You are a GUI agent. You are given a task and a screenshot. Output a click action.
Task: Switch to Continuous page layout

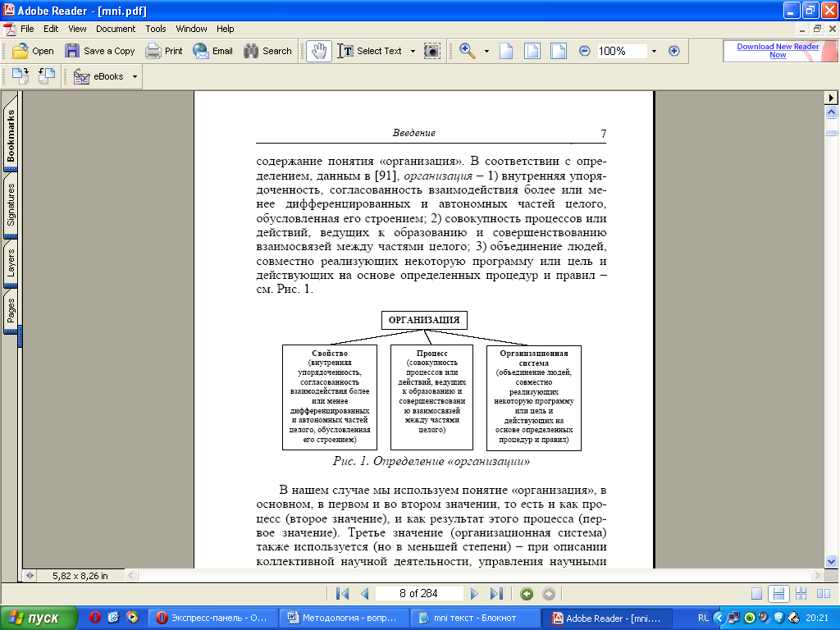(x=778, y=594)
